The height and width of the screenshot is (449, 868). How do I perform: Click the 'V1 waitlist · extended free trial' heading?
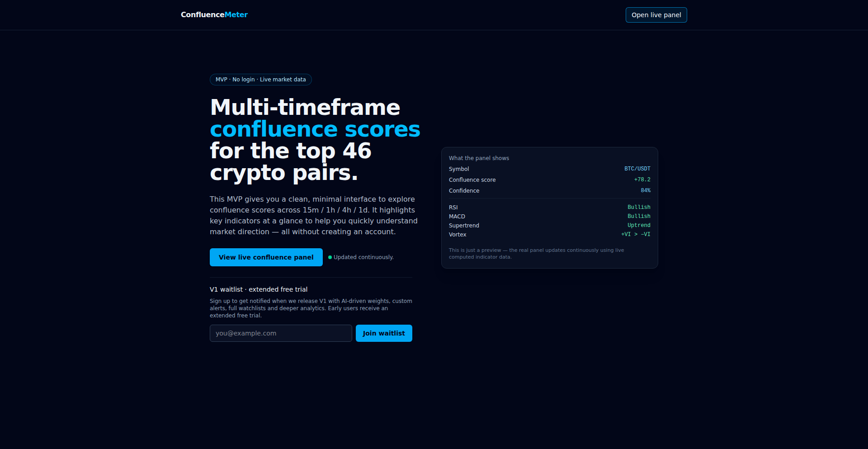point(259,289)
